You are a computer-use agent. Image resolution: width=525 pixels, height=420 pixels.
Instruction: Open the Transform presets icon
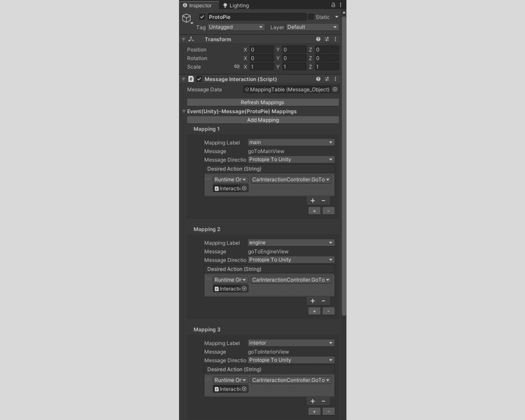327,39
